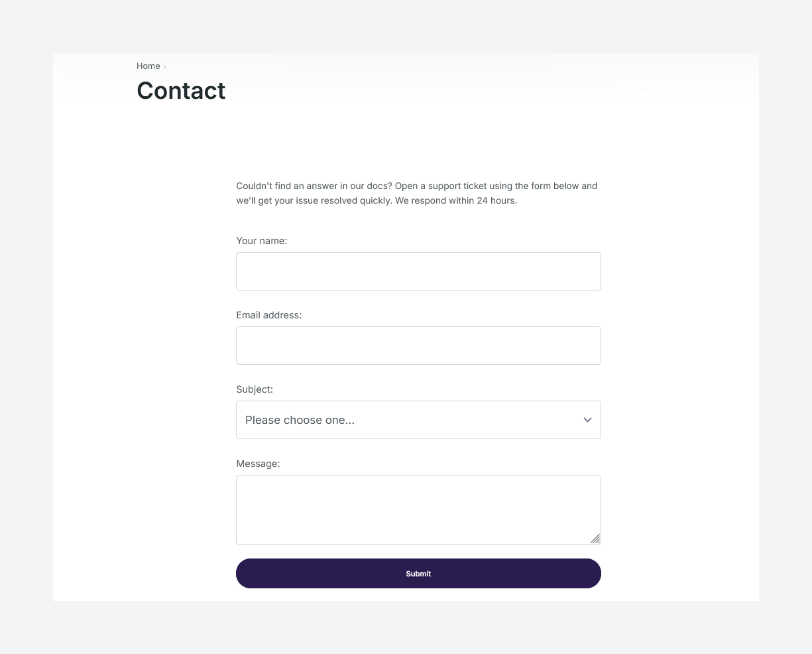Click the 'Message:' label text
The height and width of the screenshot is (654, 812).
point(258,464)
